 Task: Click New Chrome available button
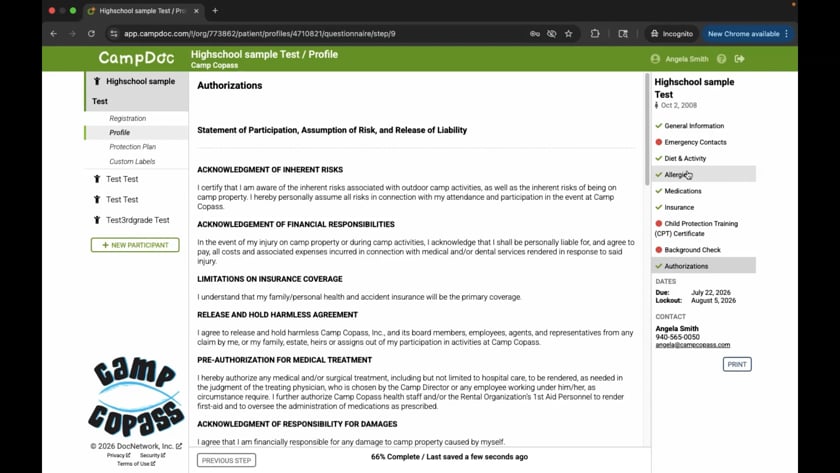[744, 34]
